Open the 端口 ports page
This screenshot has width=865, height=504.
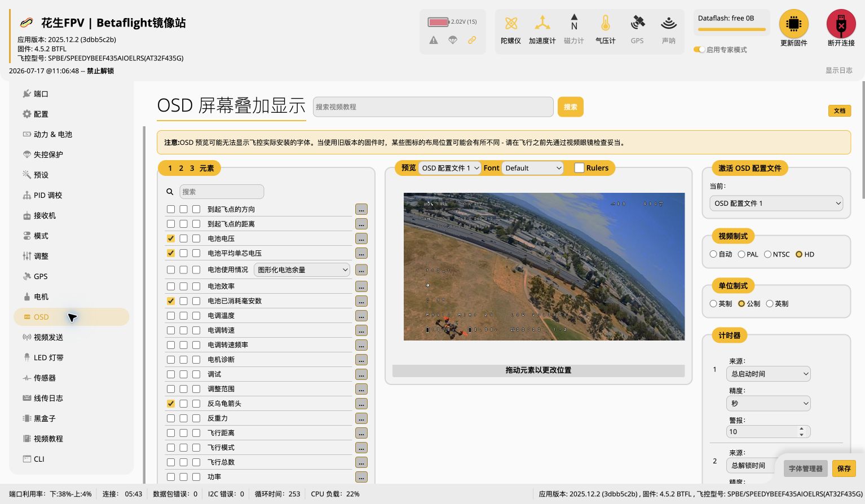[x=72, y=94]
